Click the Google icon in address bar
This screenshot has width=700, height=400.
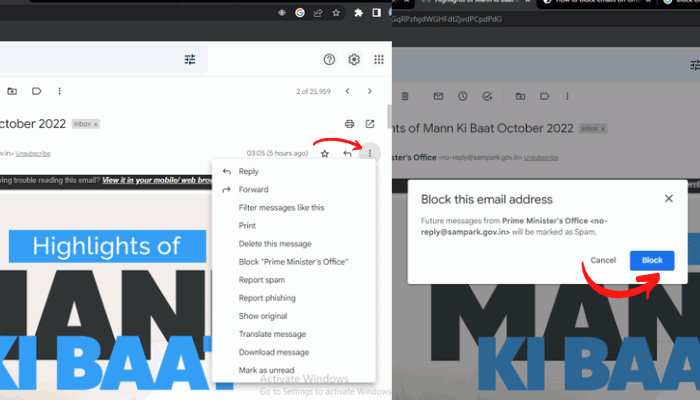coord(300,13)
